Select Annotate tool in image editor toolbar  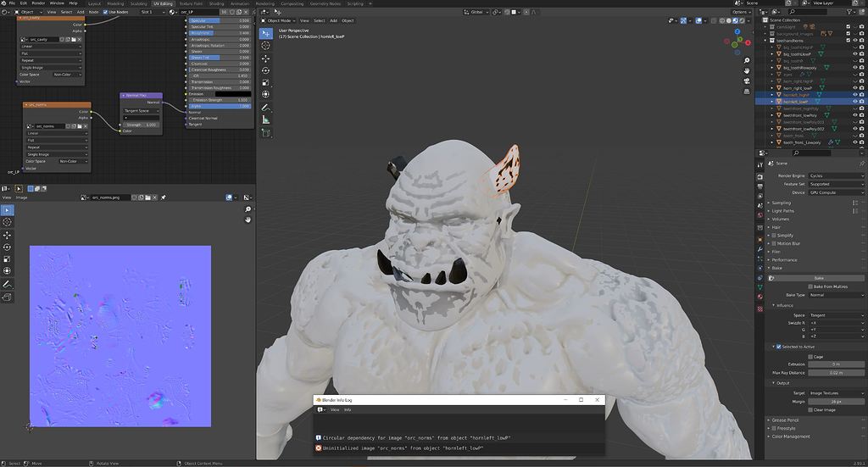[x=7, y=284]
